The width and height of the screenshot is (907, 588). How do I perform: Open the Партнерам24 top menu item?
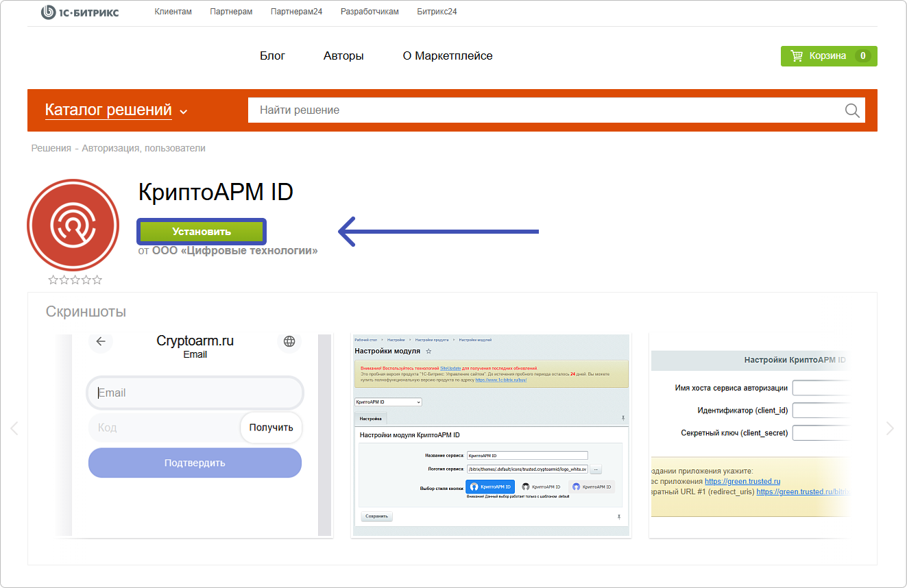click(296, 12)
